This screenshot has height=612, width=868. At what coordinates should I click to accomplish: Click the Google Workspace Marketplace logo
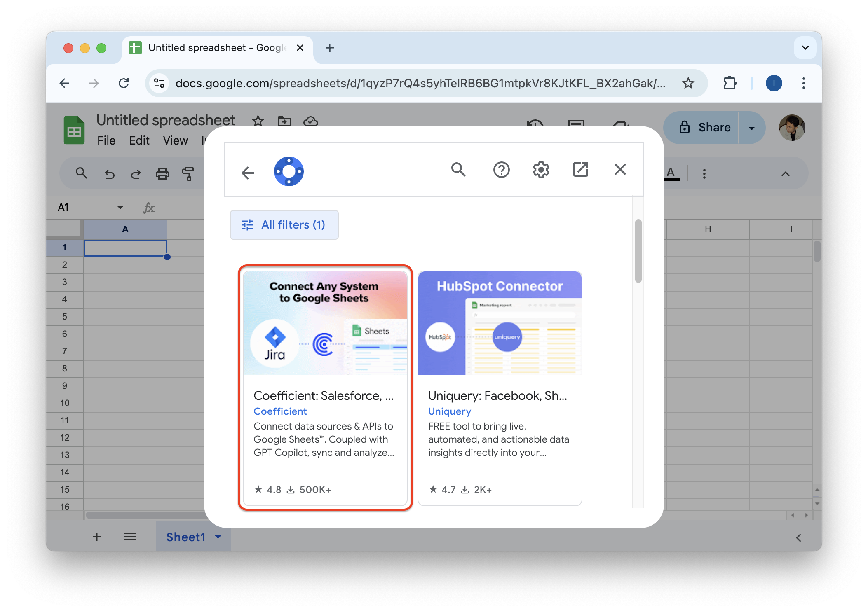pyautogui.click(x=289, y=171)
